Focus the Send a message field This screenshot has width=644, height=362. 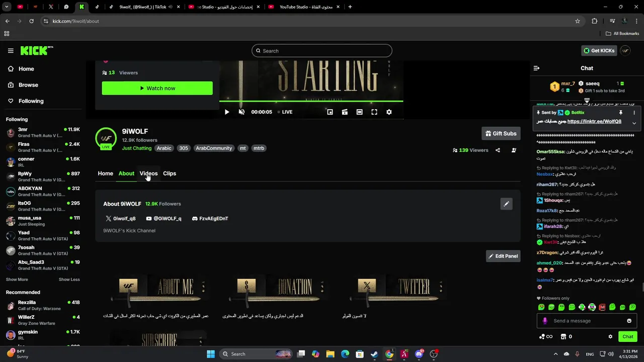click(587, 321)
